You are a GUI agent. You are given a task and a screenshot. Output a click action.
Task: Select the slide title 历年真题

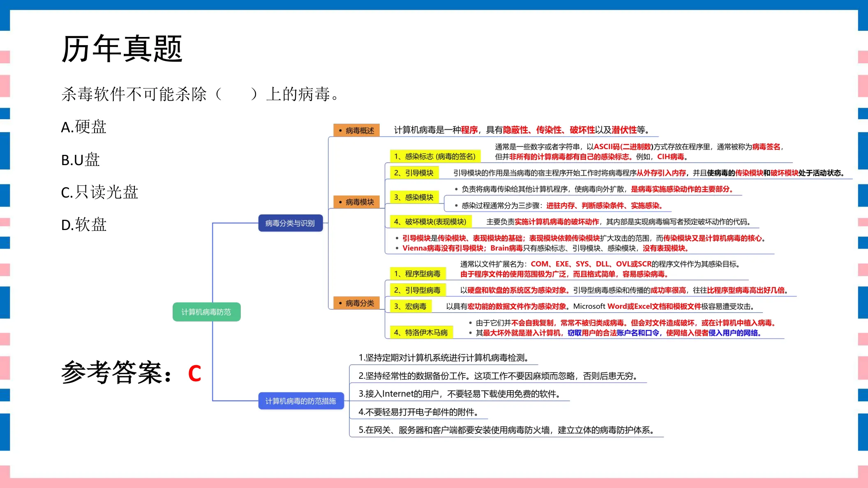[122, 49]
